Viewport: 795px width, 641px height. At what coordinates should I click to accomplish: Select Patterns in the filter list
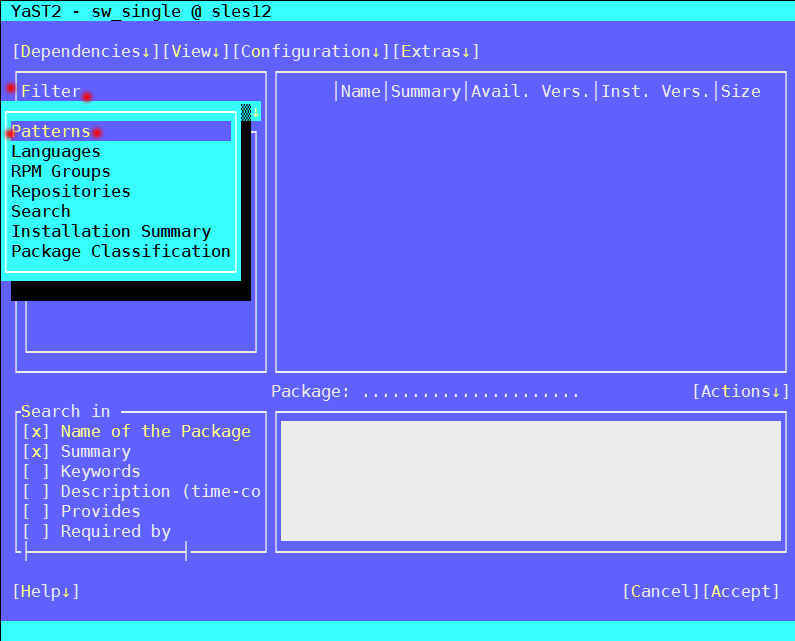pyautogui.click(x=121, y=131)
